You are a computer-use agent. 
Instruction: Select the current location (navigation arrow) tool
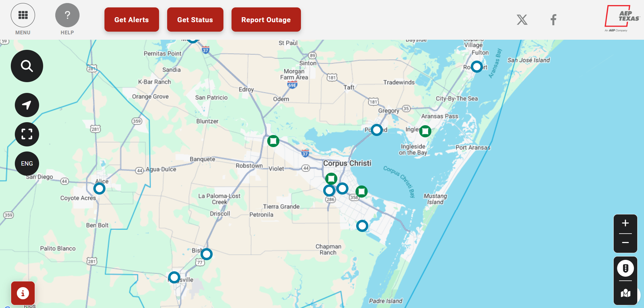27,105
